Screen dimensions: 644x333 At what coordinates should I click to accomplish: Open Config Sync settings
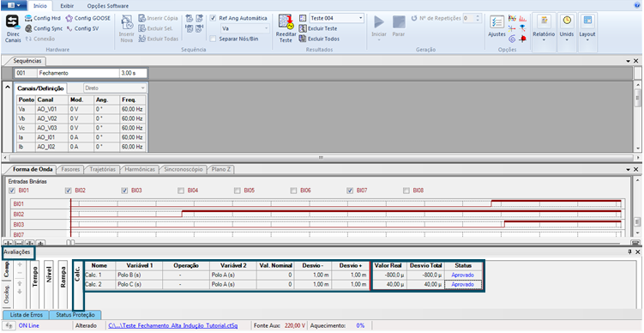44,29
